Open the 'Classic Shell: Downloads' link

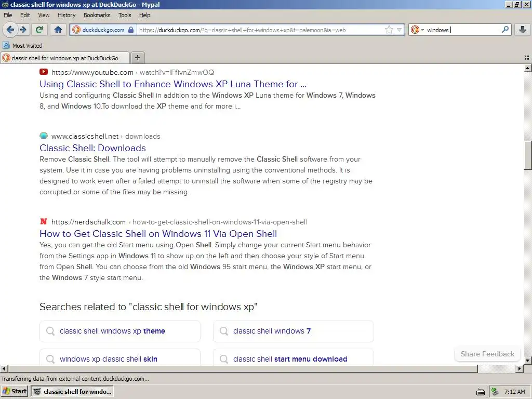(x=92, y=148)
